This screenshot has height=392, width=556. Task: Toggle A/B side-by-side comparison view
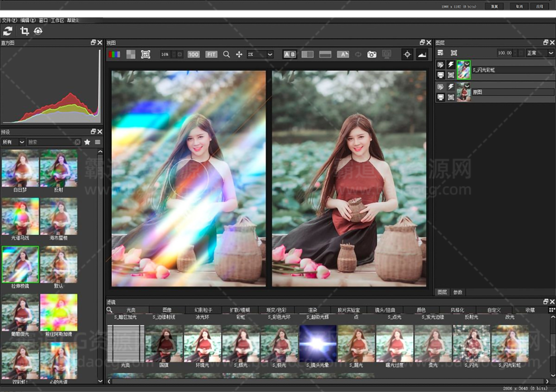click(x=290, y=54)
